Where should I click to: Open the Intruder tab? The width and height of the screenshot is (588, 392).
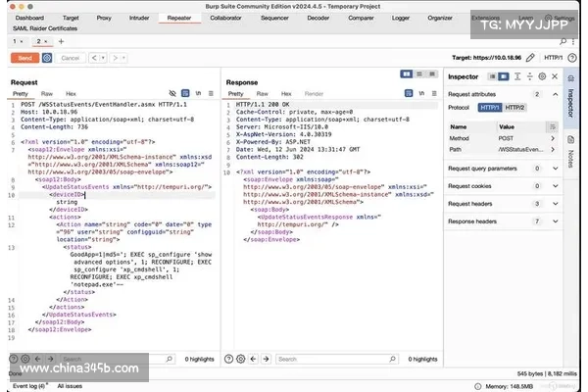point(139,18)
